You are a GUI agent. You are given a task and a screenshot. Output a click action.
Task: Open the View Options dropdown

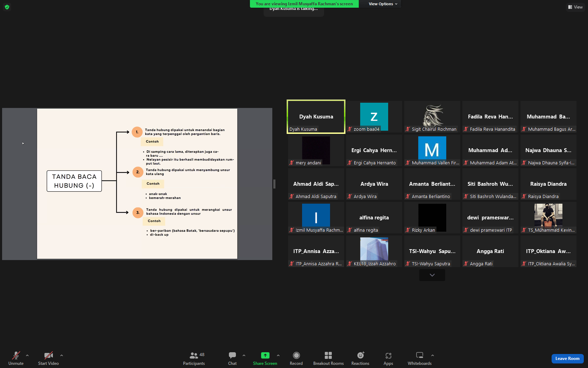click(383, 4)
